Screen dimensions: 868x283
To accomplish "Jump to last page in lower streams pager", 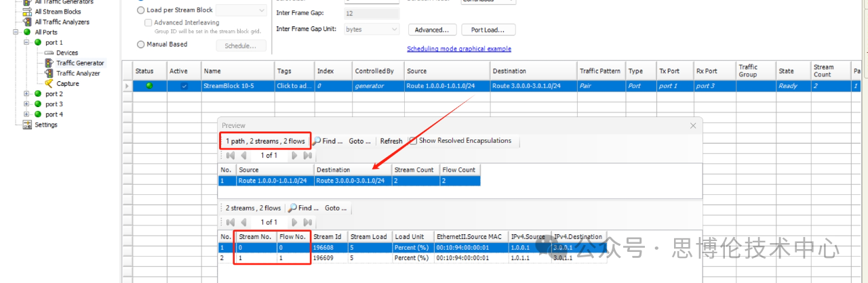I will pyautogui.click(x=307, y=222).
